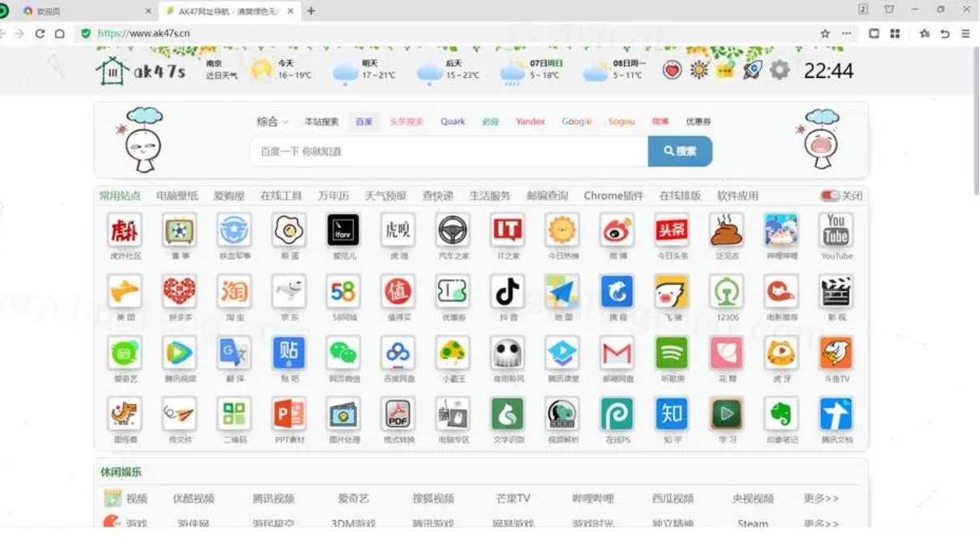Toggle the 关闭 switch off
The height and width of the screenshot is (537, 980).
click(x=830, y=195)
